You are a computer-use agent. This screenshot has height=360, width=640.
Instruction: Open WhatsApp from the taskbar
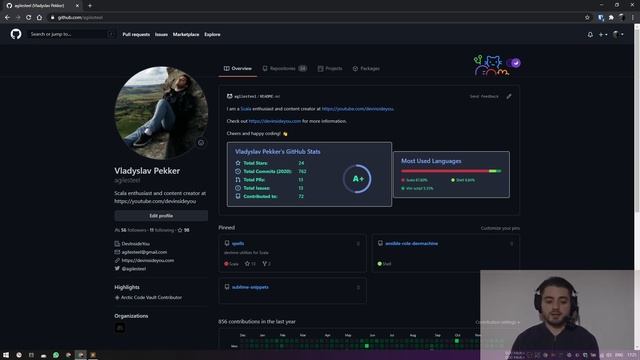56,355
